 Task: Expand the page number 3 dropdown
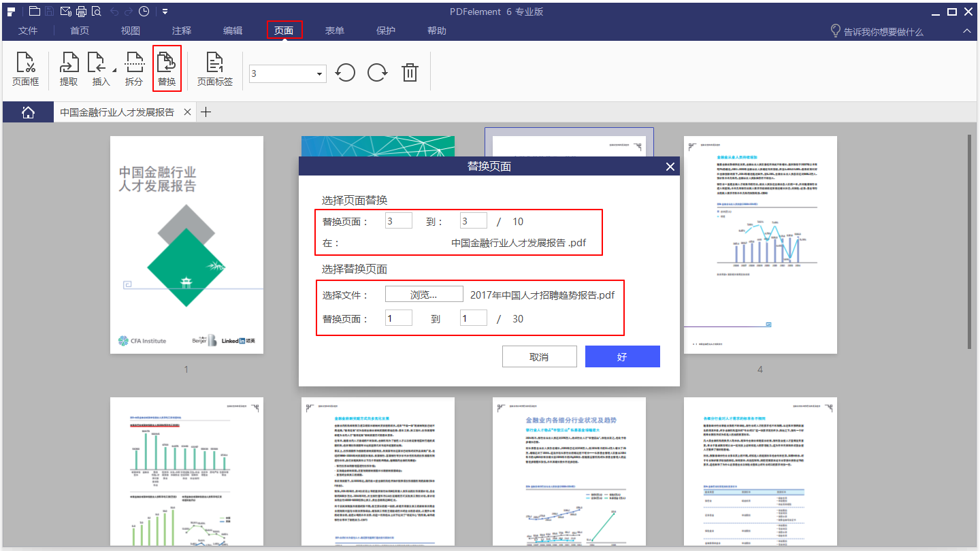[x=320, y=73]
